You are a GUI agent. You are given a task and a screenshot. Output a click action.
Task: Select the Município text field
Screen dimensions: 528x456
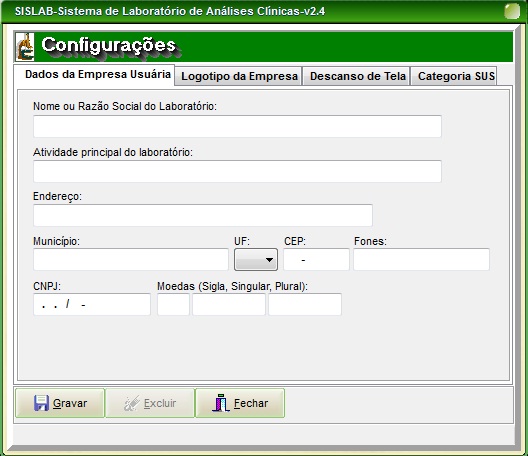click(x=131, y=259)
